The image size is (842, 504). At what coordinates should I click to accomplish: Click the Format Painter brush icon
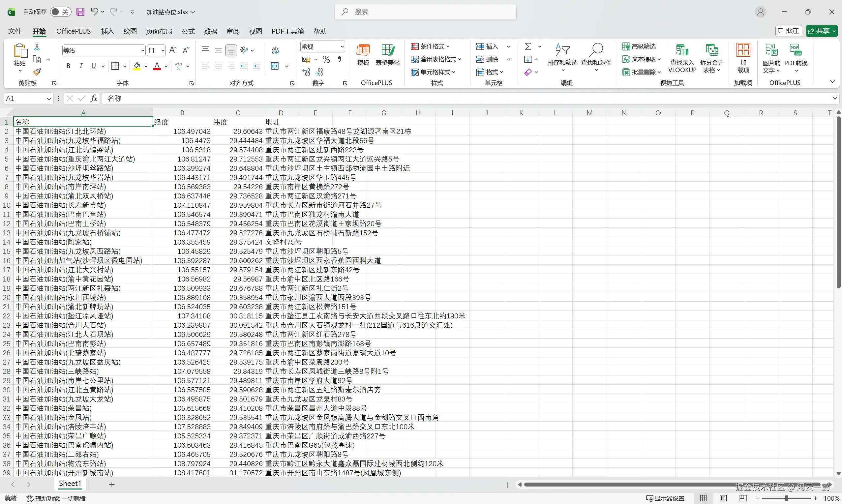click(37, 72)
